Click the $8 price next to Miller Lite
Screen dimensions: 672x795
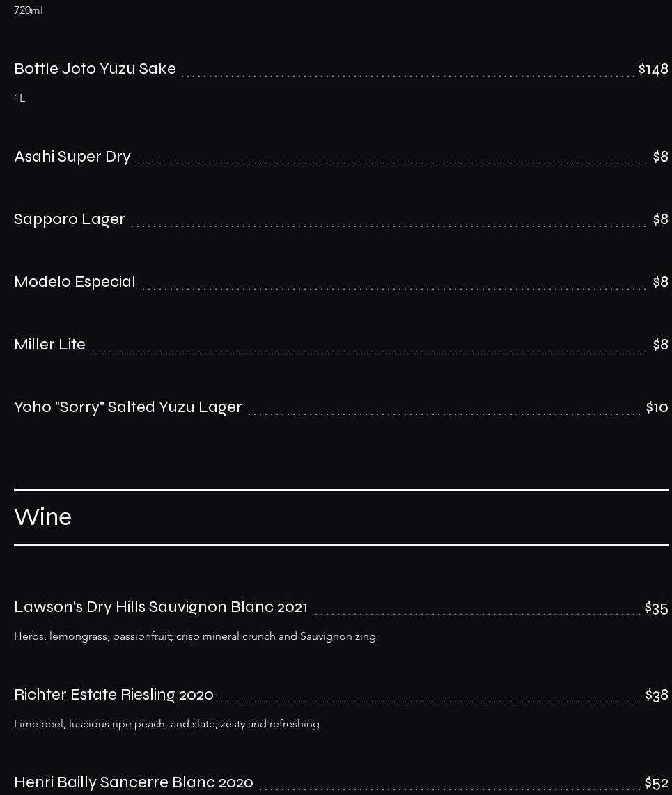[660, 345]
